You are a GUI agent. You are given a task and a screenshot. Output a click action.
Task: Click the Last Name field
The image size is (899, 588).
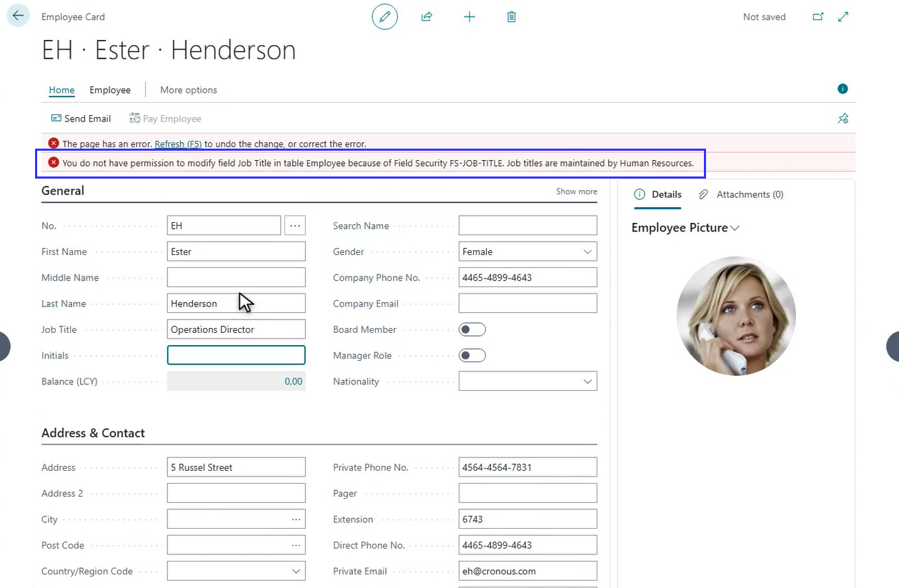click(236, 303)
